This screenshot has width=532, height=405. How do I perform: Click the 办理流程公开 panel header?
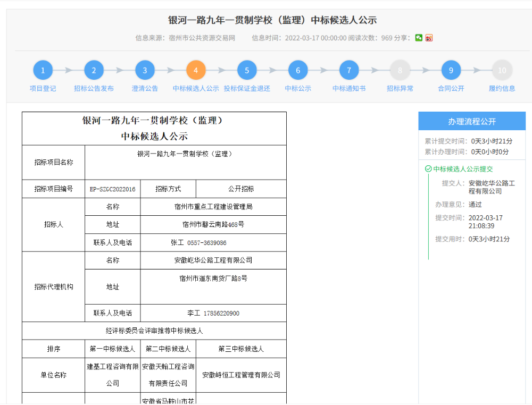tap(472, 121)
